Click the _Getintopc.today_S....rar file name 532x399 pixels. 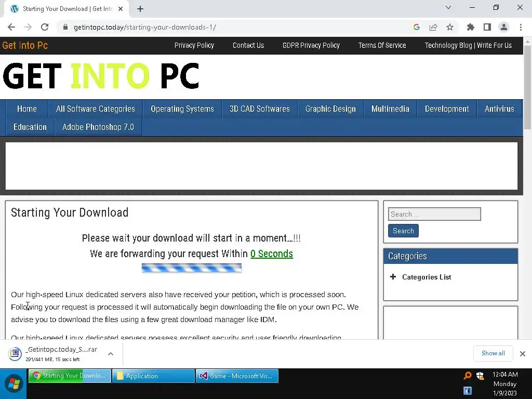coord(61,350)
